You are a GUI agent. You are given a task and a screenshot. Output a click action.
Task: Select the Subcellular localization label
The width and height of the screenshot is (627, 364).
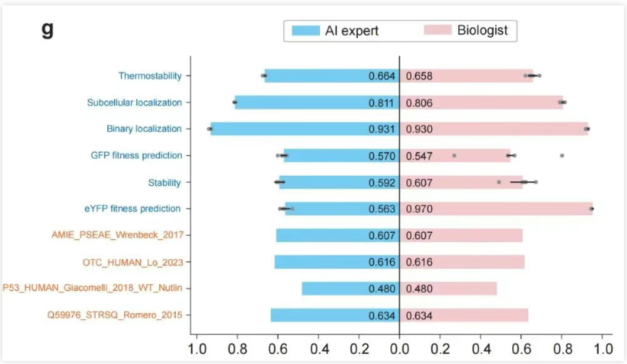pyautogui.click(x=134, y=103)
